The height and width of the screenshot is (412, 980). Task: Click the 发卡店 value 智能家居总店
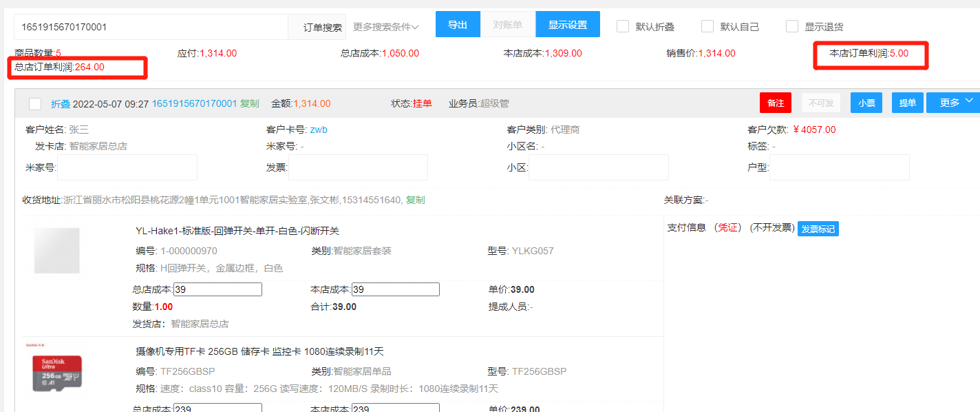98,146
